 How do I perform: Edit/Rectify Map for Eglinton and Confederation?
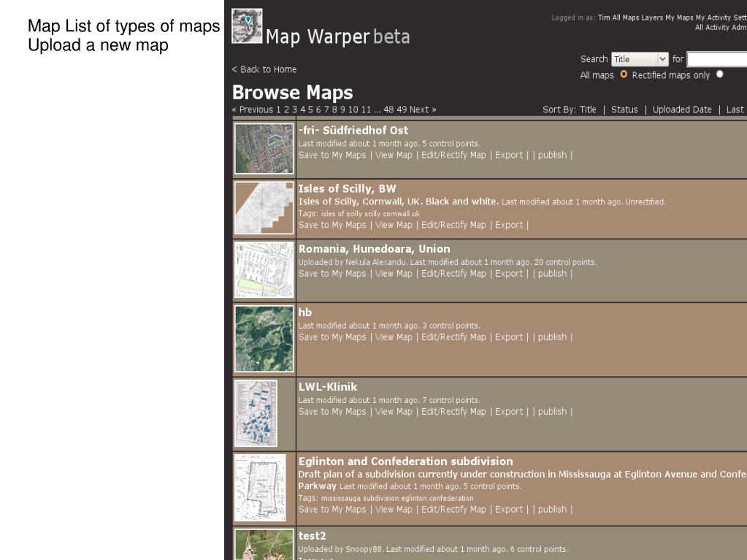453,510
